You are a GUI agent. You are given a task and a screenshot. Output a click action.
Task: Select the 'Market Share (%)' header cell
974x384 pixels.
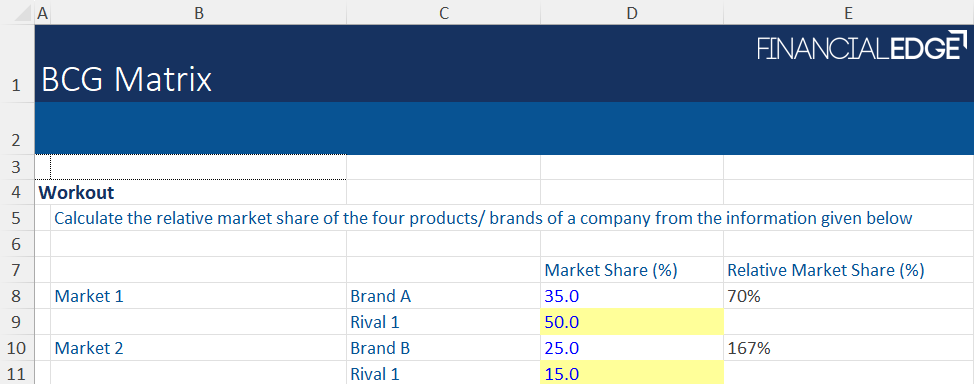point(632,270)
